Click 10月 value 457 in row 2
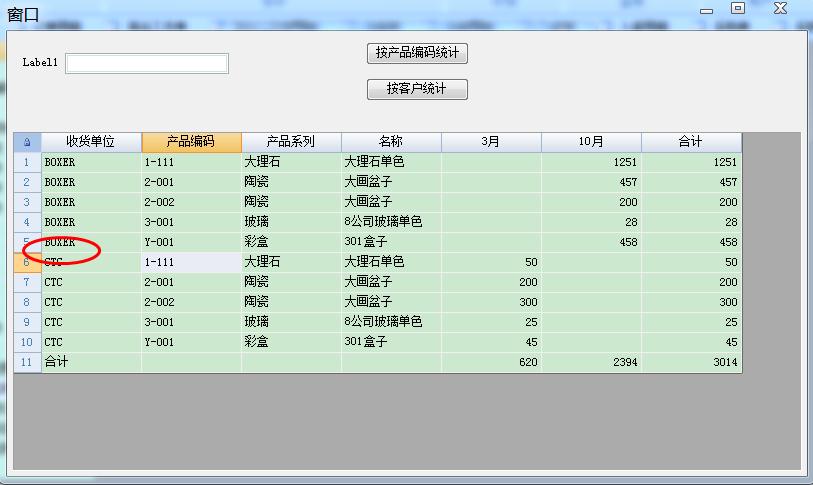 (592, 183)
